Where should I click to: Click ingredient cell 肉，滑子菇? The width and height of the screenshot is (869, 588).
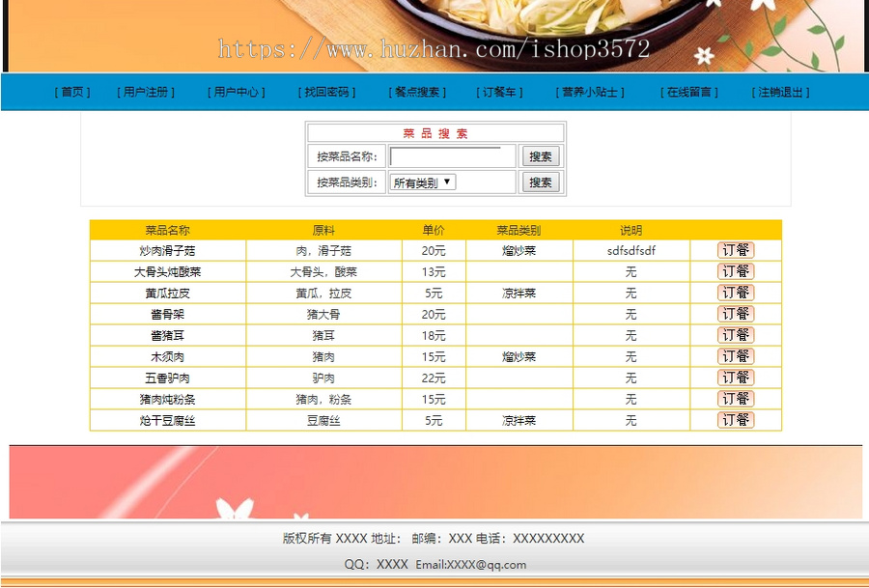pyautogui.click(x=323, y=250)
